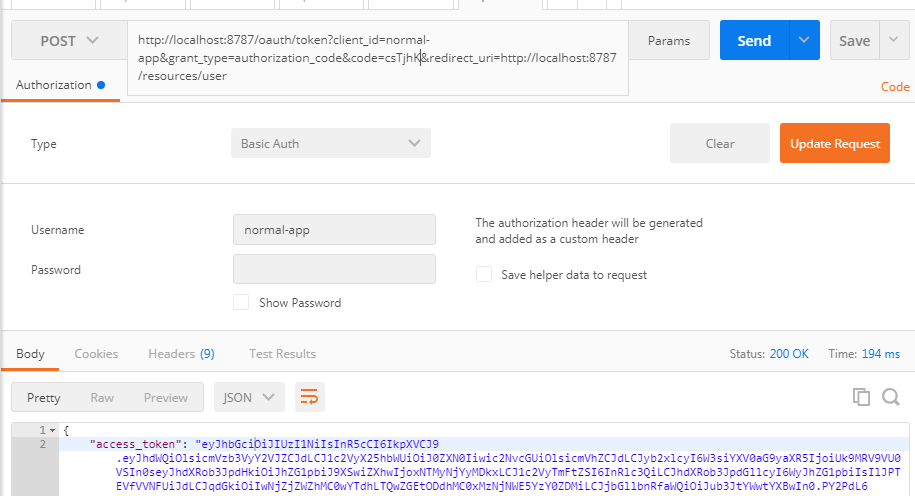This screenshot has height=496, width=915.
Task: Check Save helper data to request
Action: pyautogui.click(x=484, y=274)
